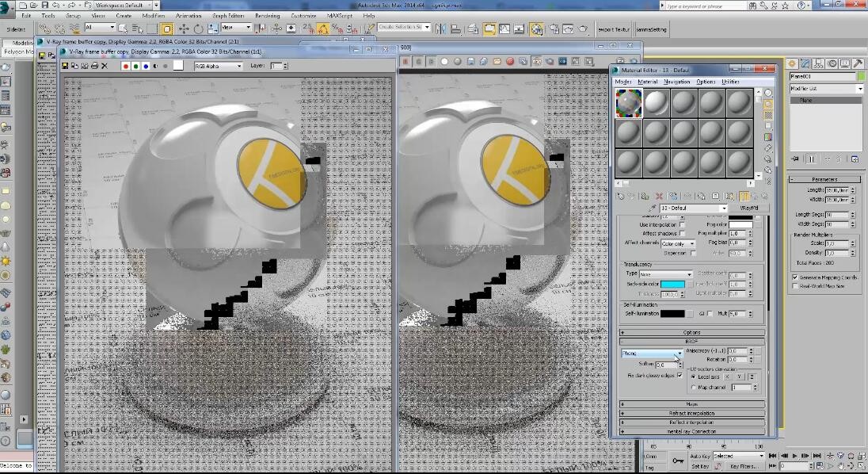Uncheck Fix dark glossy edges

click(680, 376)
